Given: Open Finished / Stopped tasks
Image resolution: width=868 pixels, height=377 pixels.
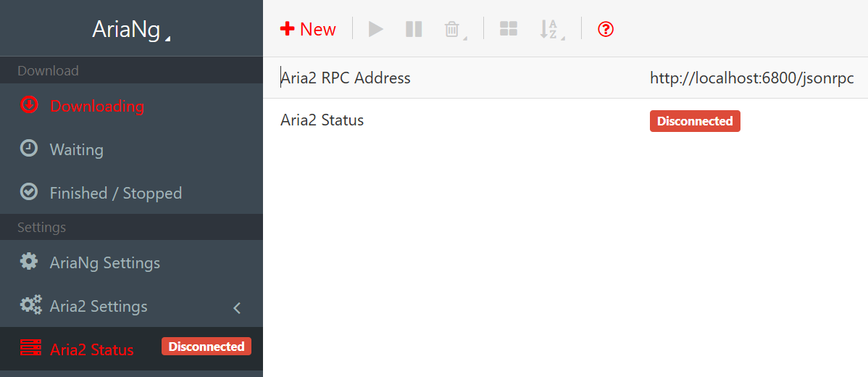Looking at the screenshot, I should pos(131,193).
